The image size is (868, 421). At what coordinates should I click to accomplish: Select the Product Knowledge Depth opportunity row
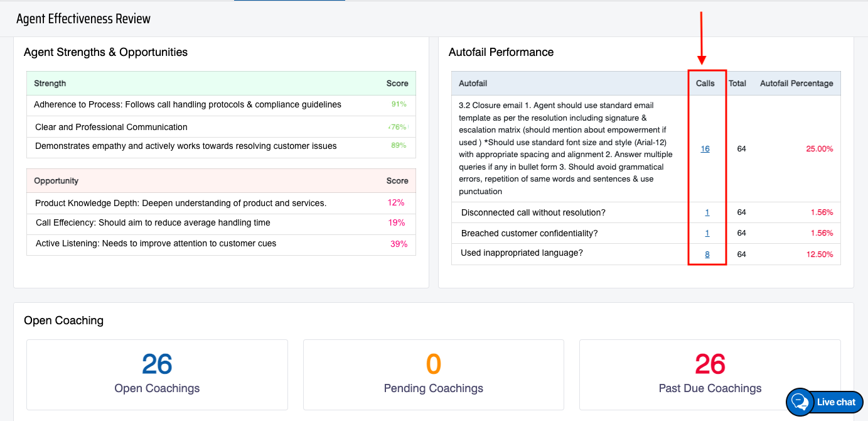pos(181,203)
